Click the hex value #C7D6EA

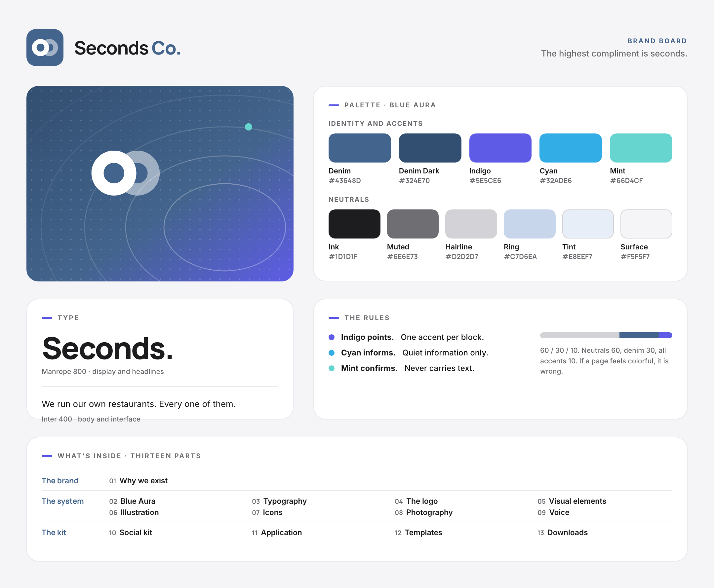click(520, 256)
